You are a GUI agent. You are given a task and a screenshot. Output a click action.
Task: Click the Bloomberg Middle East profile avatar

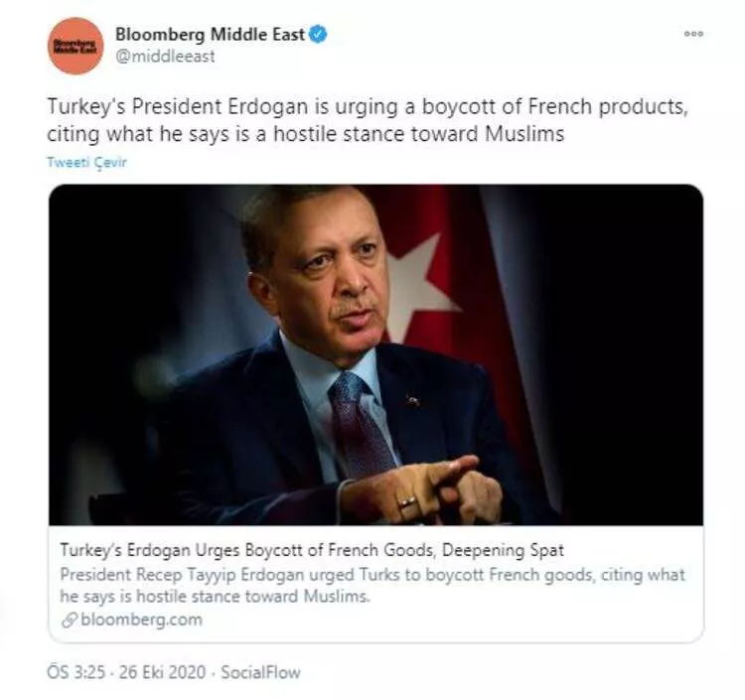point(74,46)
